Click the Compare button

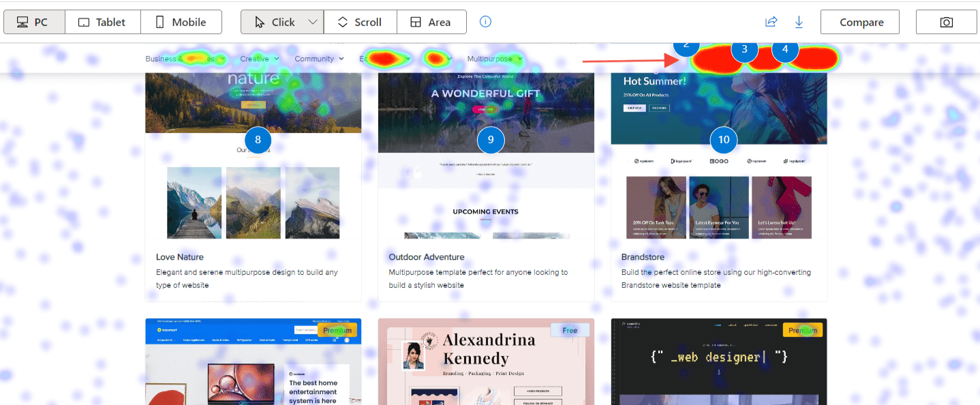(x=860, y=22)
